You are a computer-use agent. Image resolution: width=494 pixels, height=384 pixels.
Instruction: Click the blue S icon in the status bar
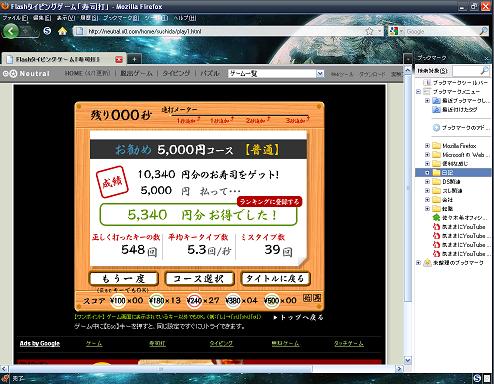point(477,378)
